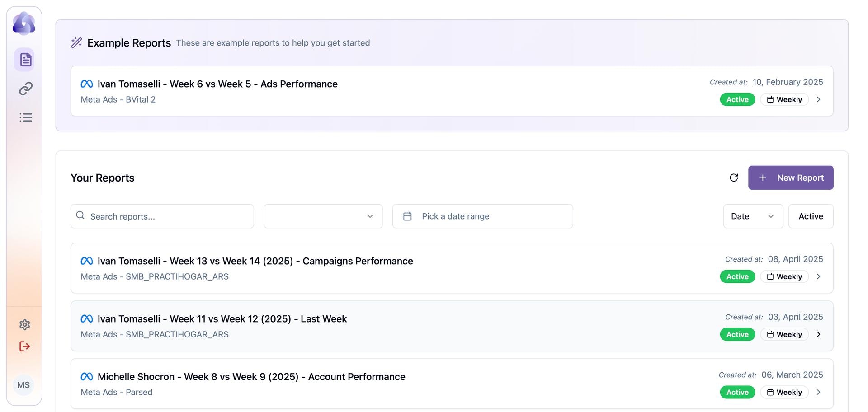Open Michelle Shocron Account Performance report

click(251, 377)
